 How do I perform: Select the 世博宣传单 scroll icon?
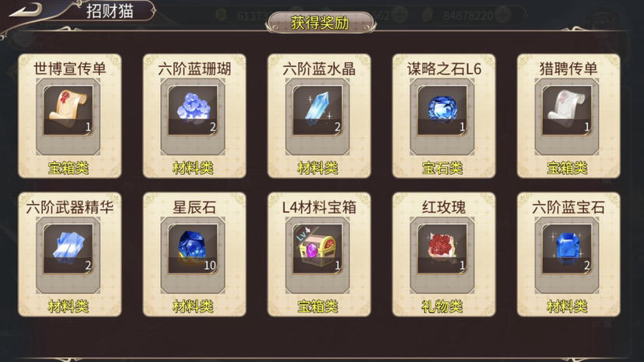click(x=68, y=110)
